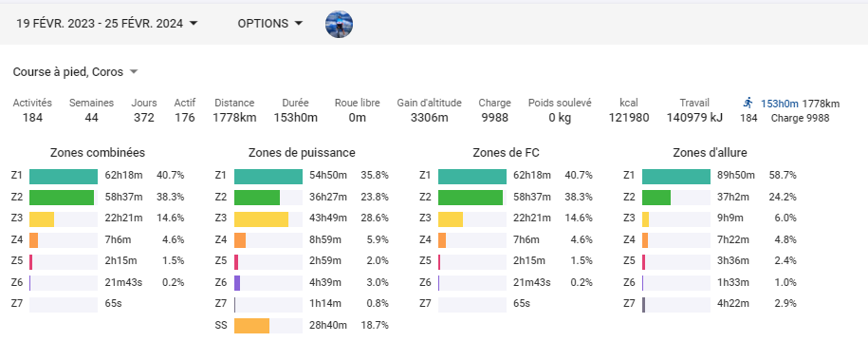
Task: Click the teal Z1 bar in Zones combinées
Action: point(64,177)
